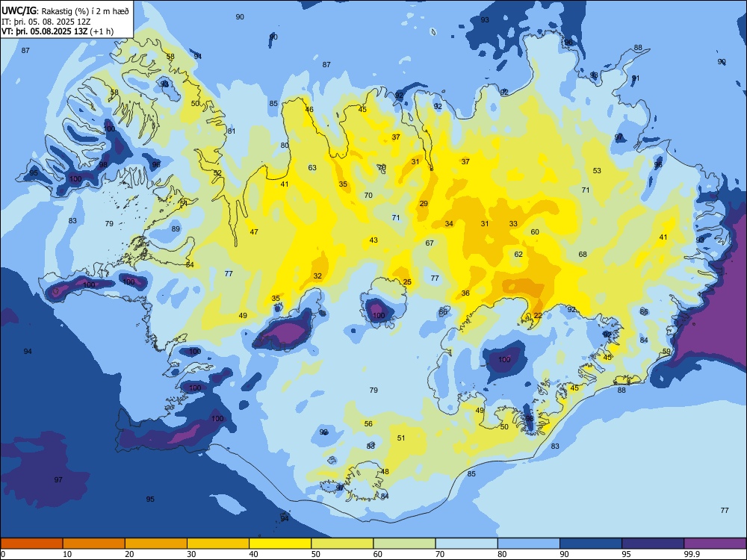Click the map value 46

tap(309, 109)
